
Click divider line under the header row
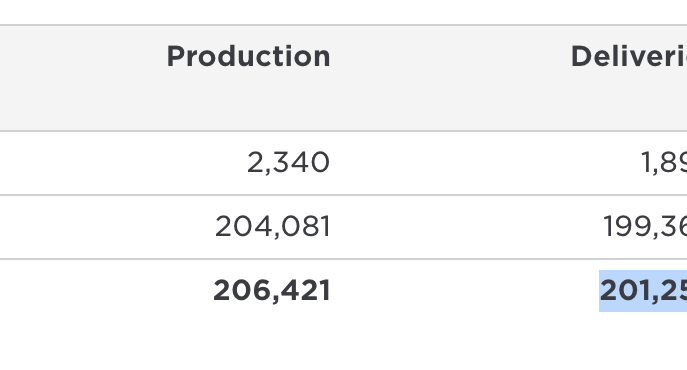[x=344, y=131]
